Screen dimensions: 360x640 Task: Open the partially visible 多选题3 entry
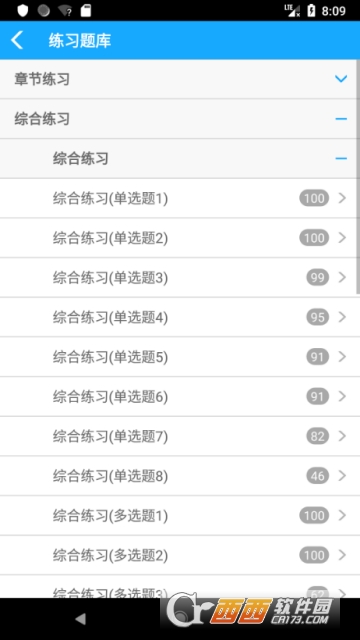coord(180,587)
